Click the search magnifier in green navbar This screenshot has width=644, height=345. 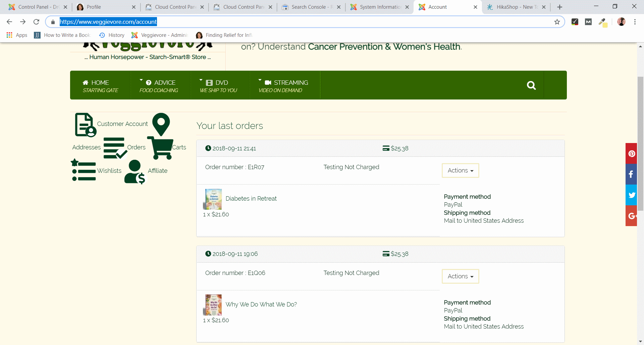pos(531,85)
